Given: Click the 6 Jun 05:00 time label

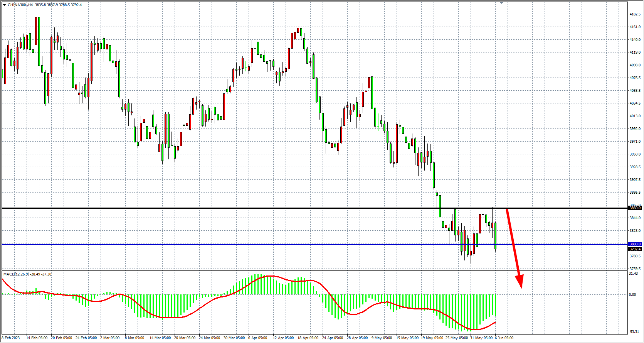Looking at the screenshot, I should point(504,338).
